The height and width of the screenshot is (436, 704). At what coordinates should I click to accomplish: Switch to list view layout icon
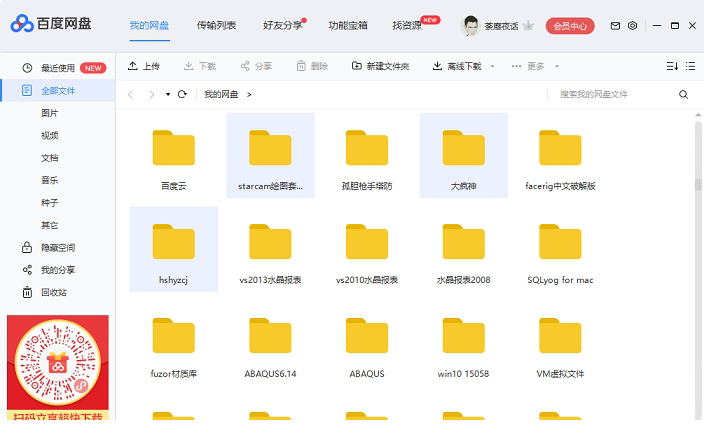pyautogui.click(x=691, y=66)
